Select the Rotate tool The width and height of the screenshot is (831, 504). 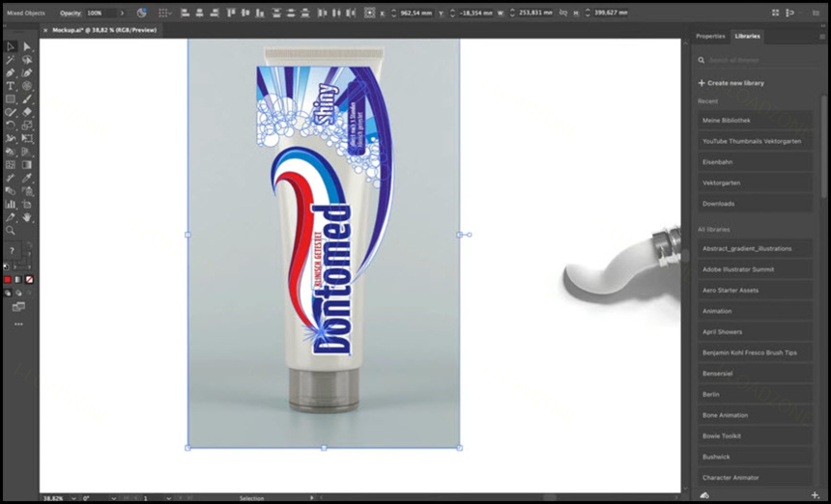pos(11,126)
